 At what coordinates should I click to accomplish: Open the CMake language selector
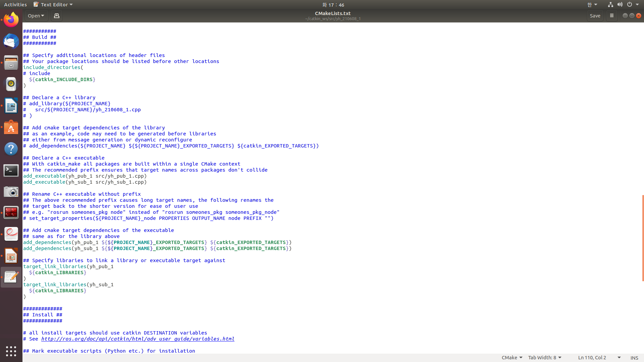click(x=512, y=358)
